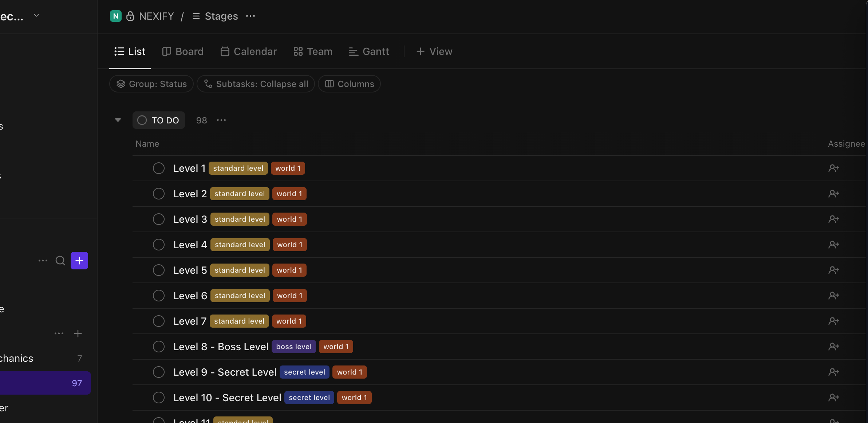
Task: Open sidebar search magnifier icon
Action: (x=60, y=261)
